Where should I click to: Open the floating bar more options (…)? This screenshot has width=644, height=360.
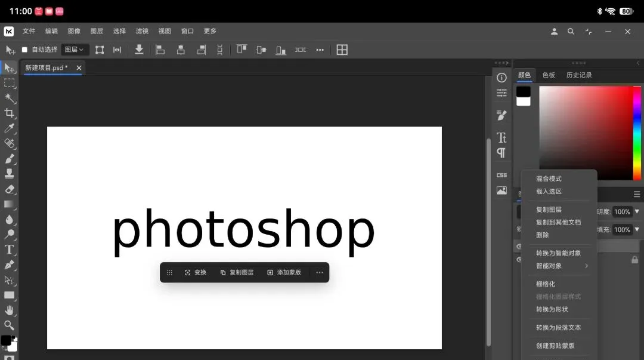click(x=320, y=272)
